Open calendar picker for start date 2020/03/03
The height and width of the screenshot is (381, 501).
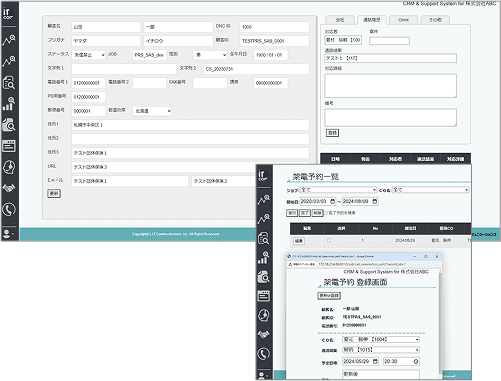[332, 201]
